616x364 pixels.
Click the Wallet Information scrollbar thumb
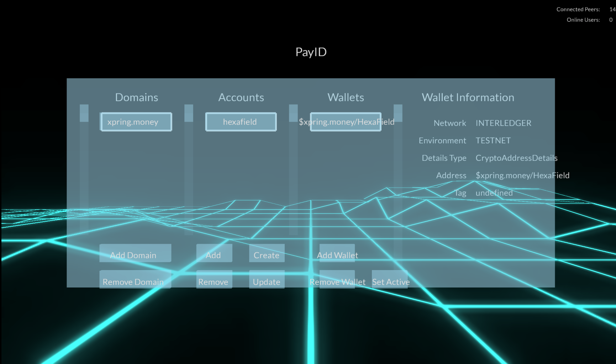coord(398,113)
